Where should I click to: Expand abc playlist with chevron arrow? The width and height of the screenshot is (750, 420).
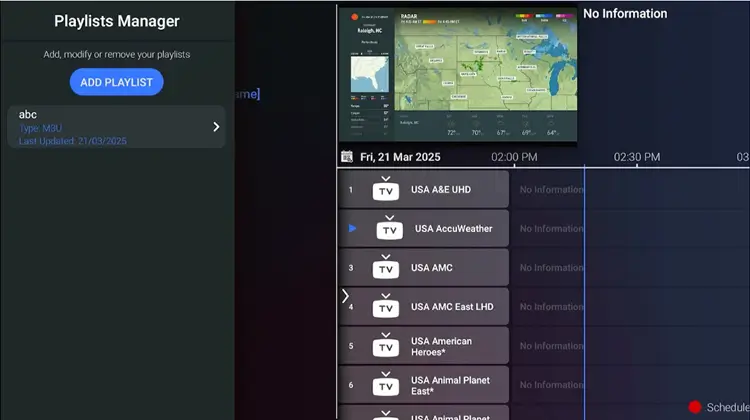pyautogui.click(x=216, y=127)
